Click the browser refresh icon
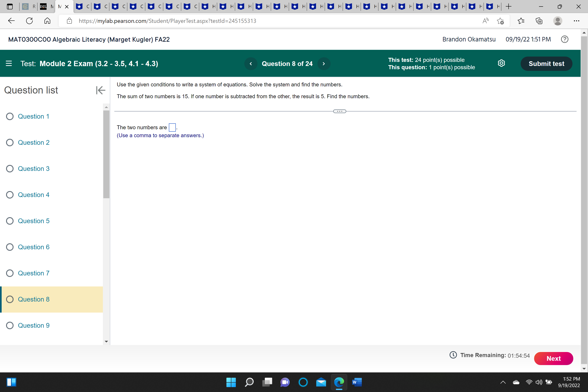Viewport: 588px width, 392px height. click(x=29, y=21)
